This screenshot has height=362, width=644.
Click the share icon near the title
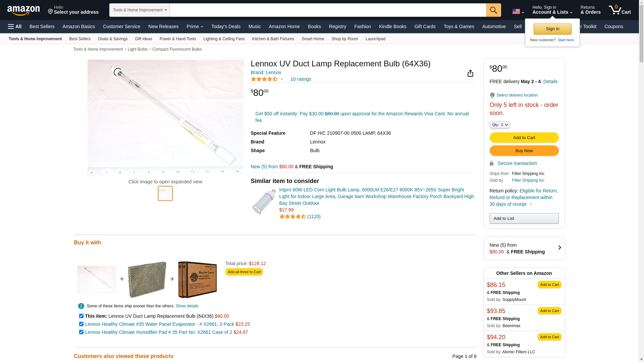pos(470,73)
